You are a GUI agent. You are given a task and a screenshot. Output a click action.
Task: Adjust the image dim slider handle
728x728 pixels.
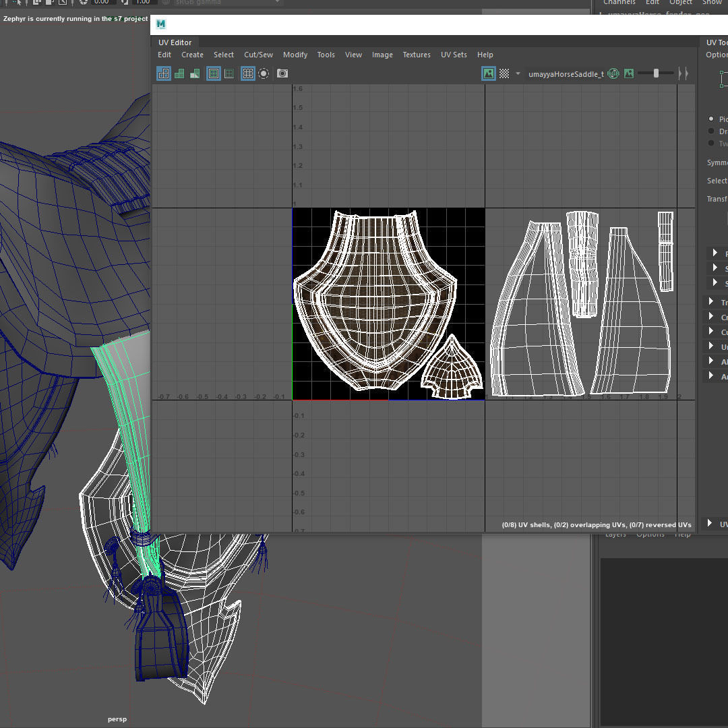tap(656, 73)
